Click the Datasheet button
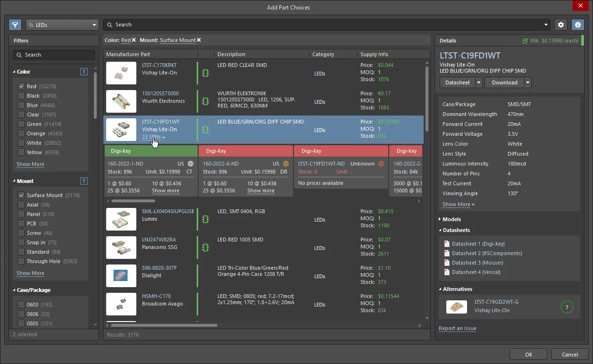This screenshot has width=593, height=364. 457,83
